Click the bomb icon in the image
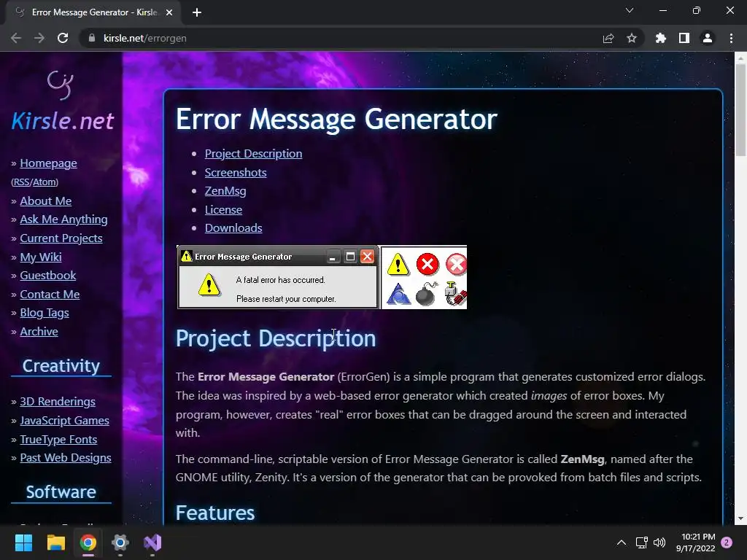The height and width of the screenshot is (560, 747). coord(426,294)
